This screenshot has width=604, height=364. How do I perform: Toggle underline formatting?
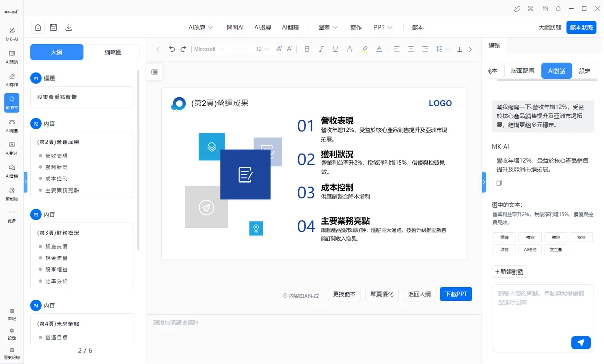(x=335, y=49)
